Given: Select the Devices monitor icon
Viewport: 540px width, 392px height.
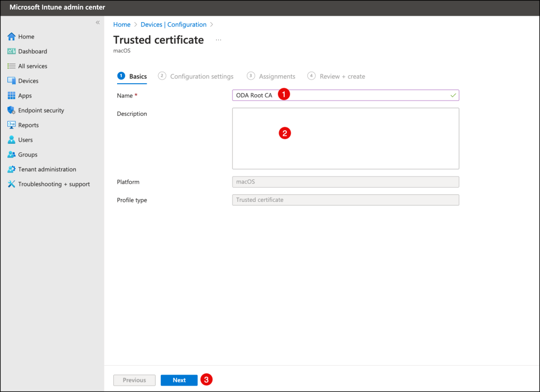Looking at the screenshot, I should [x=12, y=81].
